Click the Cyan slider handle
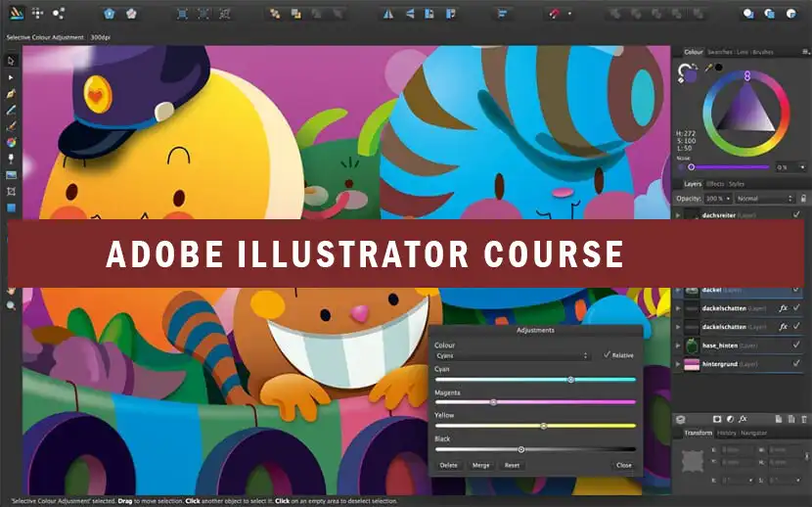812x507 pixels. tap(570, 380)
